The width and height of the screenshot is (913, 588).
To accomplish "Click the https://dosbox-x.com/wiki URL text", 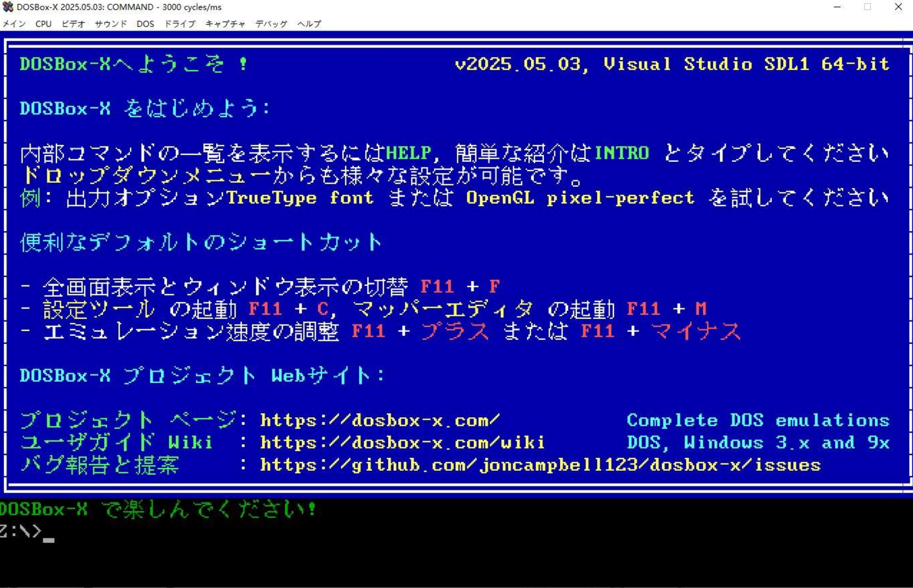I will (x=402, y=443).
